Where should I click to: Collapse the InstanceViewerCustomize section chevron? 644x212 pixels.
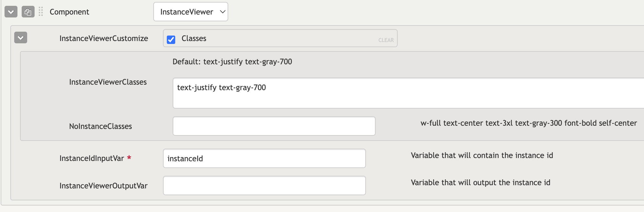click(21, 38)
